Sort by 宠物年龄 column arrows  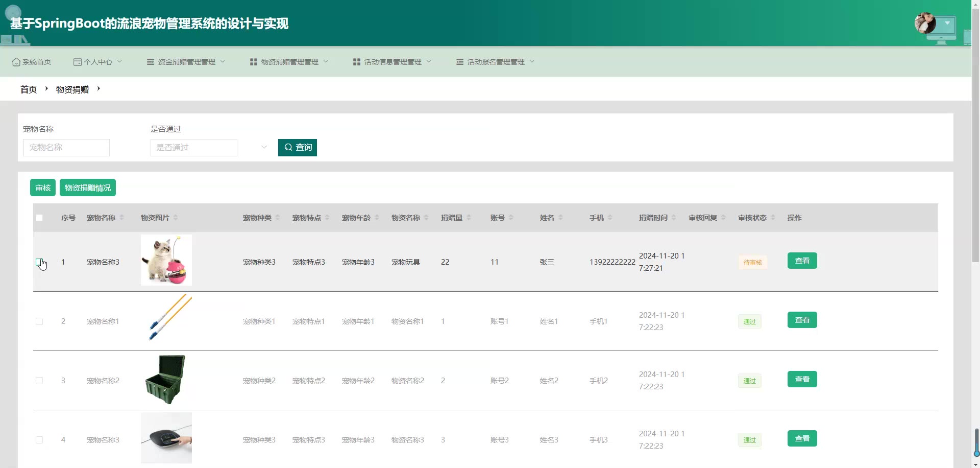pos(377,218)
